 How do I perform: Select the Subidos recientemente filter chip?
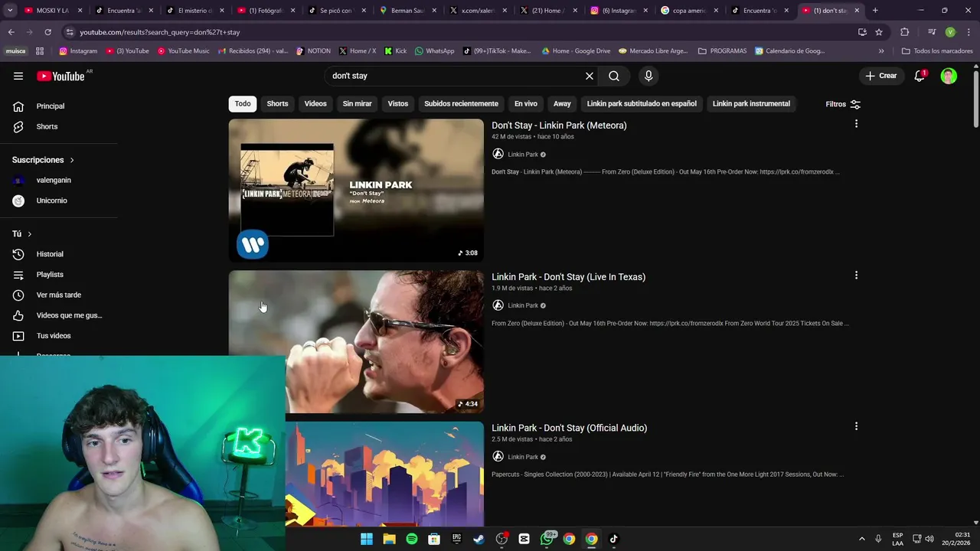tap(461, 104)
